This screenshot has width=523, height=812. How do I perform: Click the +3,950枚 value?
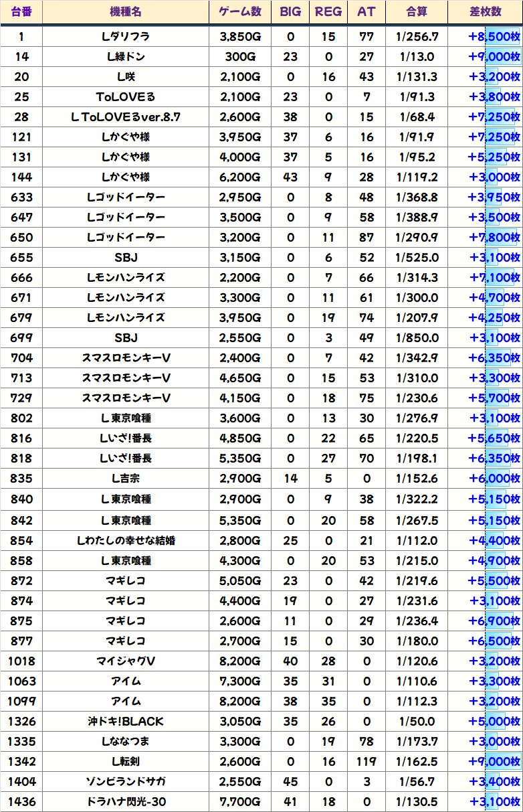494,197
